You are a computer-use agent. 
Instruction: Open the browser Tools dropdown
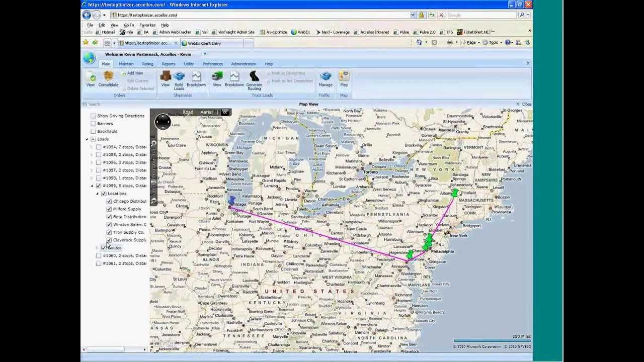493,43
